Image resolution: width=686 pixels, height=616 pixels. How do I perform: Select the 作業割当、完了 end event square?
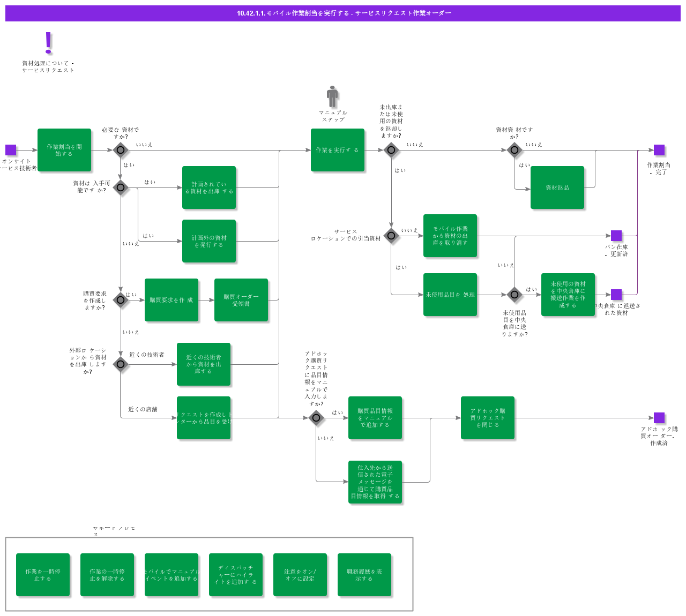coord(659,150)
